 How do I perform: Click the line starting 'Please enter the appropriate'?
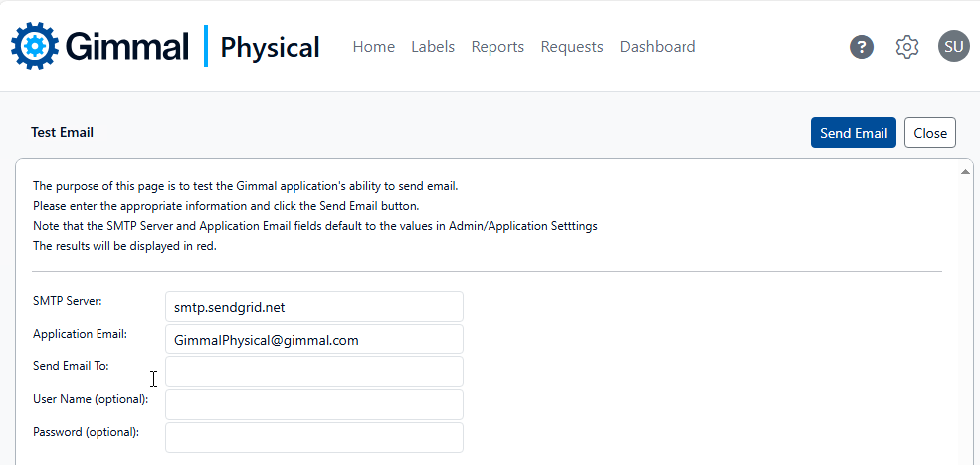click(226, 206)
